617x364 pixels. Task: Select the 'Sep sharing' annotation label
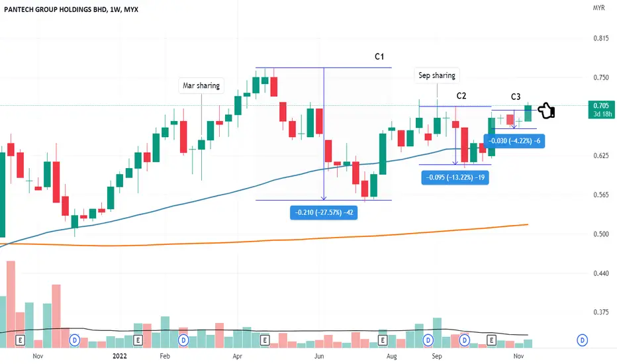(437, 75)
